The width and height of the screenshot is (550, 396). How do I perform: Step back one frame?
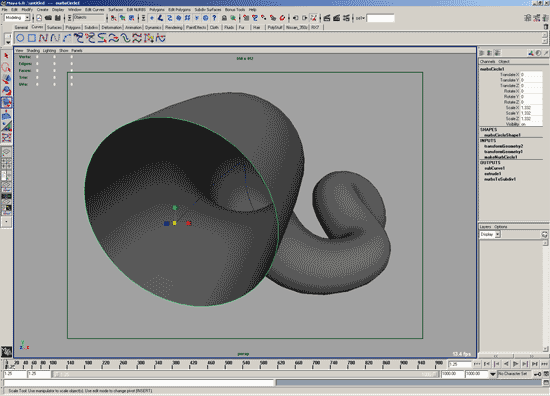click(x=487, y=364)
